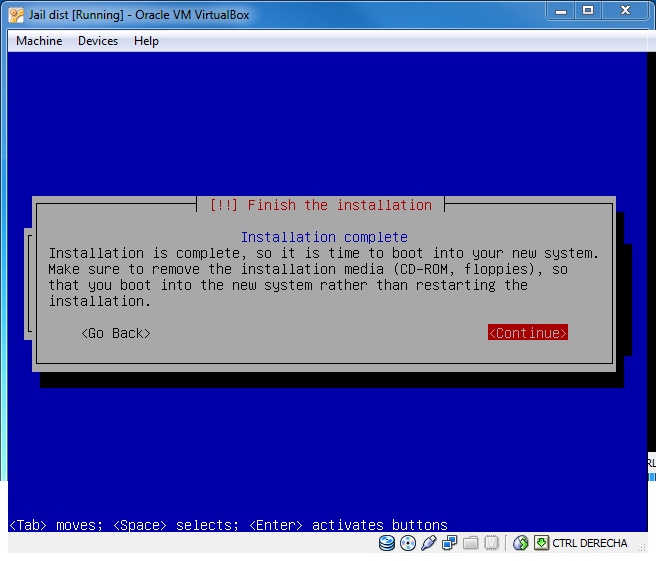Click the Jail dist Running window title
Viewport: 656px width, 561px height.
[x=139, y=15]
